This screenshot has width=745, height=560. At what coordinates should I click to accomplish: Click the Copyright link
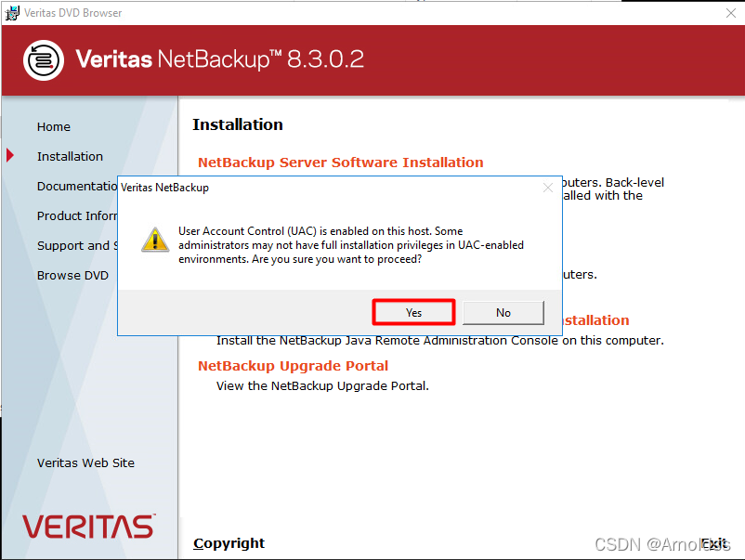(x=229, y=543)
